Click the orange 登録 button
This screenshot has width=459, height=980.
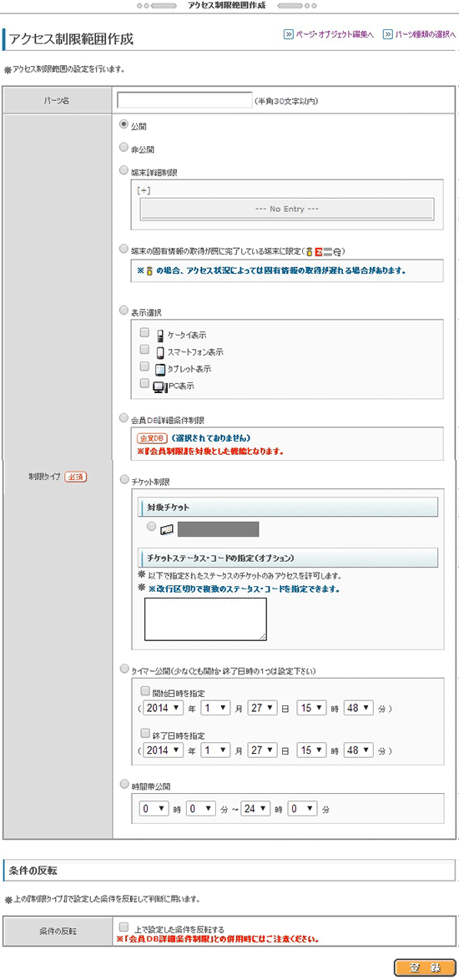(x=426, y=967)
